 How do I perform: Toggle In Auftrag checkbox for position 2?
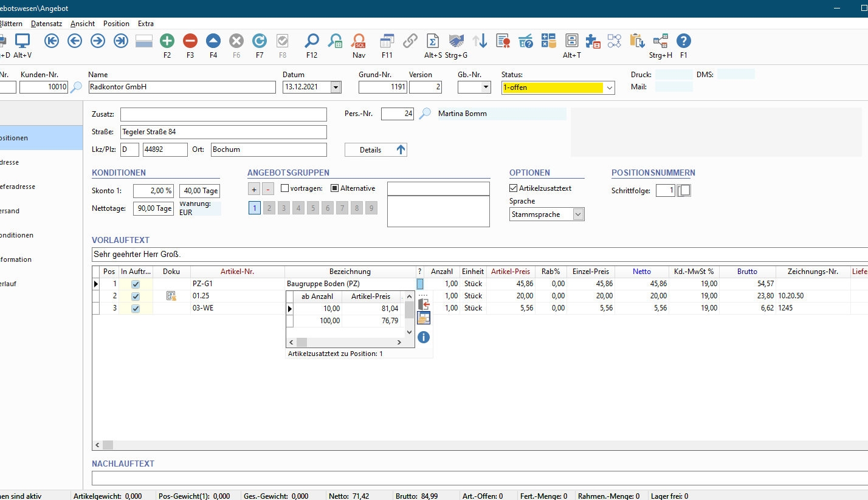click(136, 296)
